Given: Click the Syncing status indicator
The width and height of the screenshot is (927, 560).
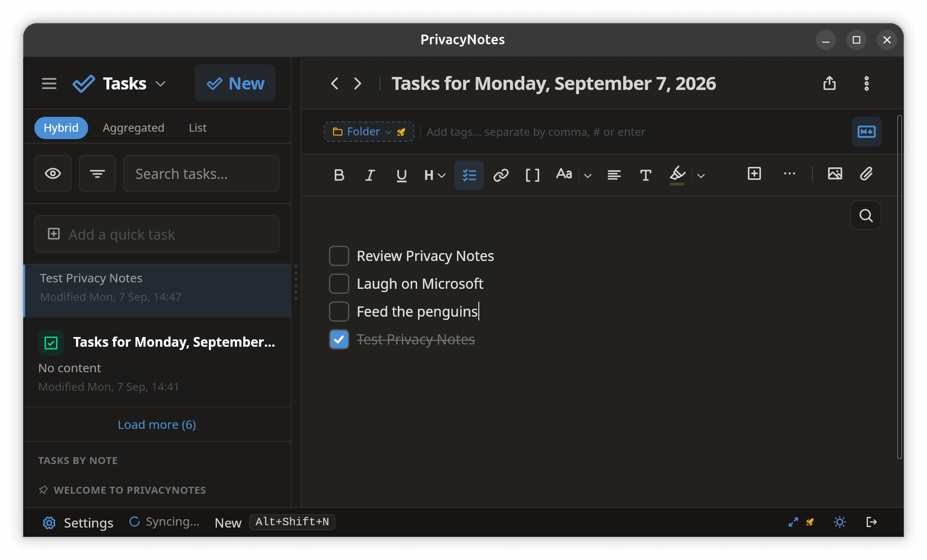Looking at the screenshot, I should tap(164, 522).
